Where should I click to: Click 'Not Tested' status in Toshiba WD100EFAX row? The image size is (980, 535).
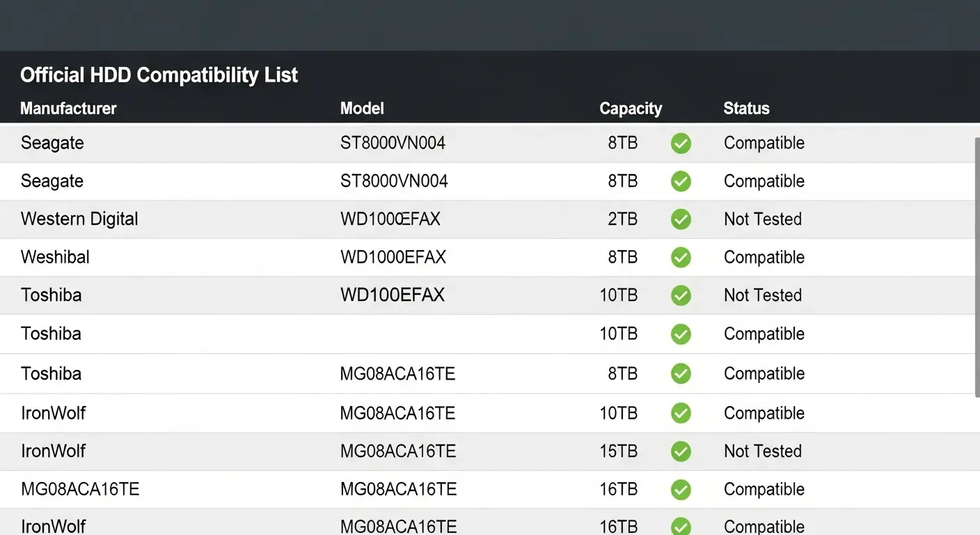tap(763, 295)
